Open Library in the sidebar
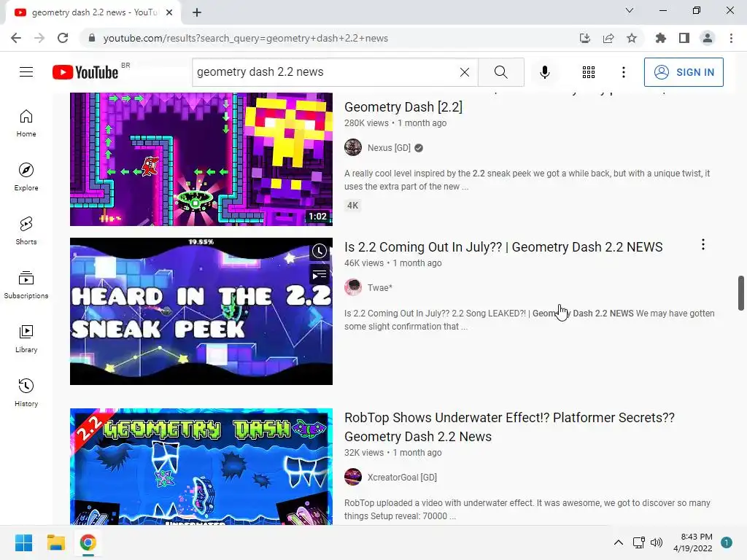 click(x=26, y=338)
